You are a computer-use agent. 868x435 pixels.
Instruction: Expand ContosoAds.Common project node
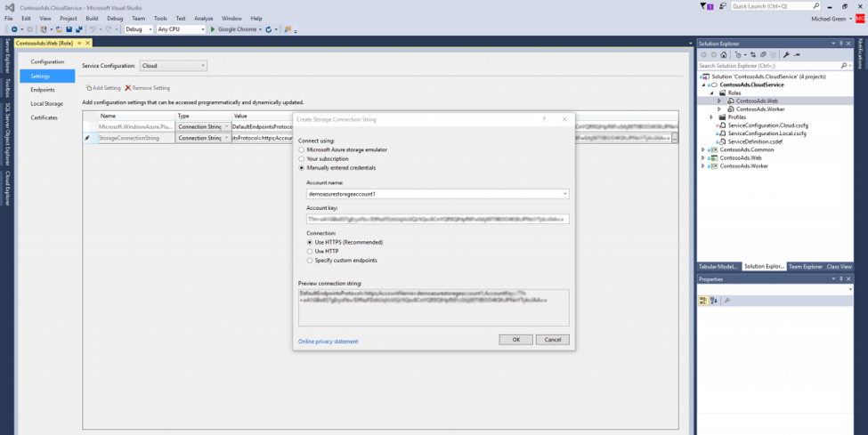pyautogui.click(x=703, y=150)
